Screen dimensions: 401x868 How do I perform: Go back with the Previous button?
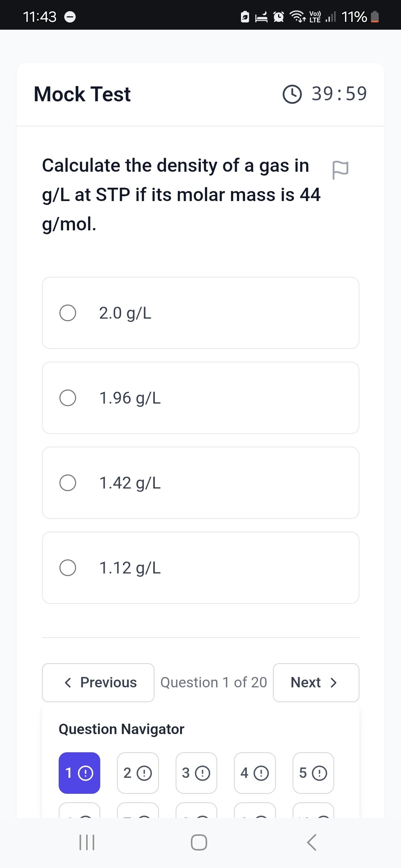tap(98, 683)
